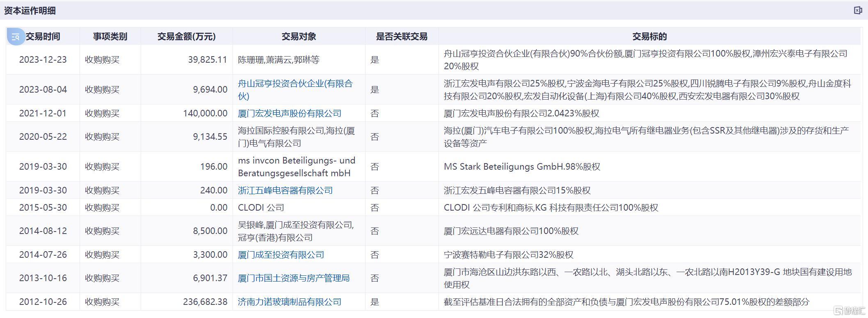This screenshot has height=318, width=868.
Task: Select the date cell 2015-05-30
Action: tap(43, 208)
